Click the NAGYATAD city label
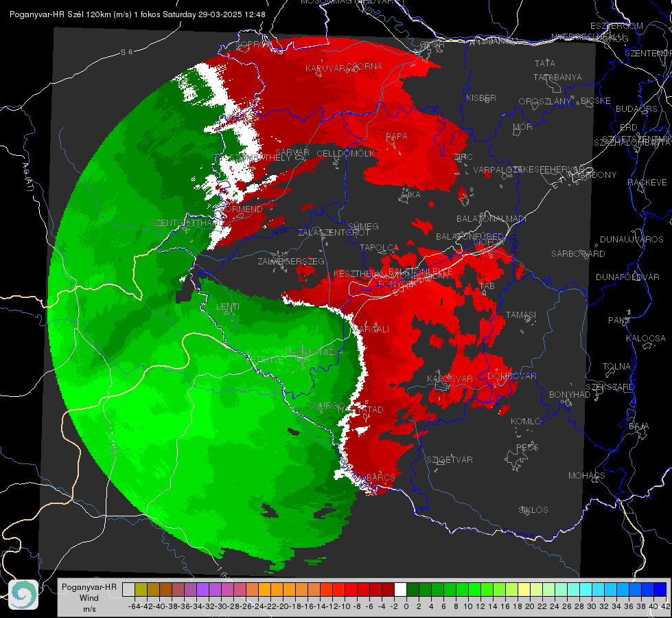 pyautogui.click(x=360, y=410)
